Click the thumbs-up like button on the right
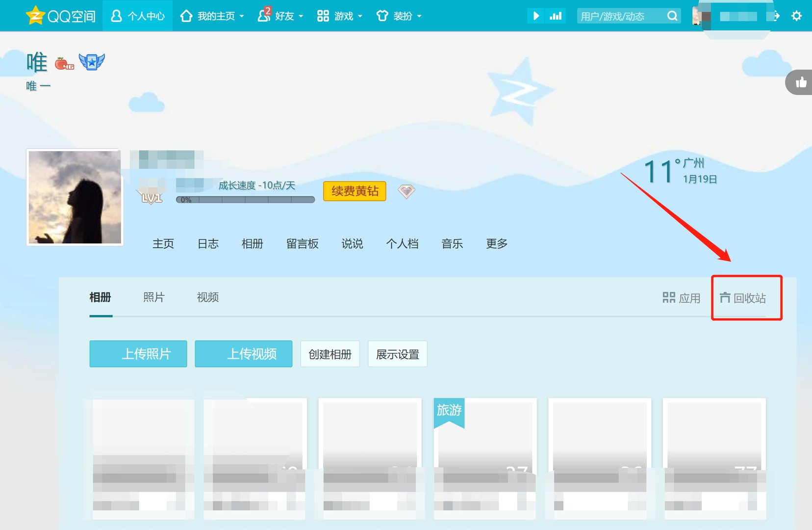The width and height of the screenshot is (812, 530). point(800,82)
